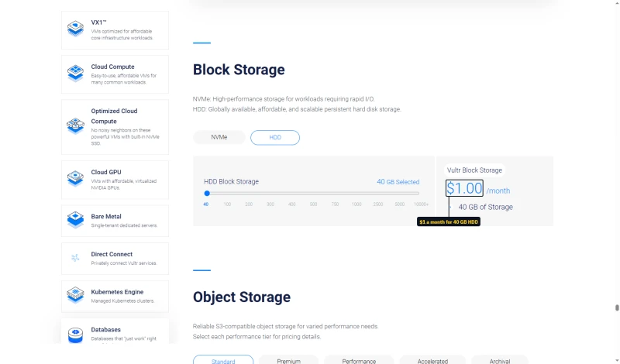Open the Bare Metal title
The width and height of the screenshot is (620, 364).
coord(106,217)
